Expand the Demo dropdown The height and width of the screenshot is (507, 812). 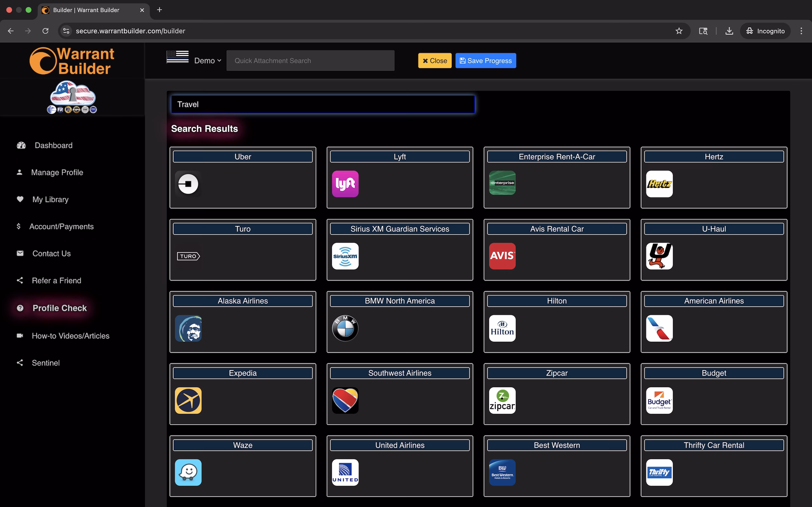tap(207, 61)
